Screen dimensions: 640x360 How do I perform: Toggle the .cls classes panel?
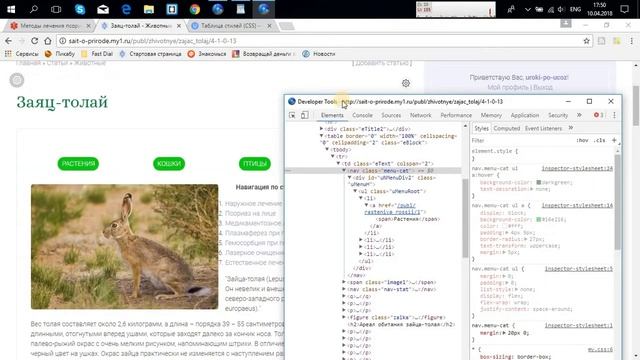(x=600, y=140)
